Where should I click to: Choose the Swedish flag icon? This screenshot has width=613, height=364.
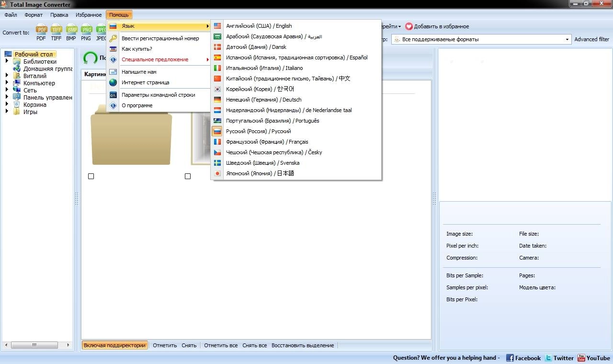click(217, 163)
